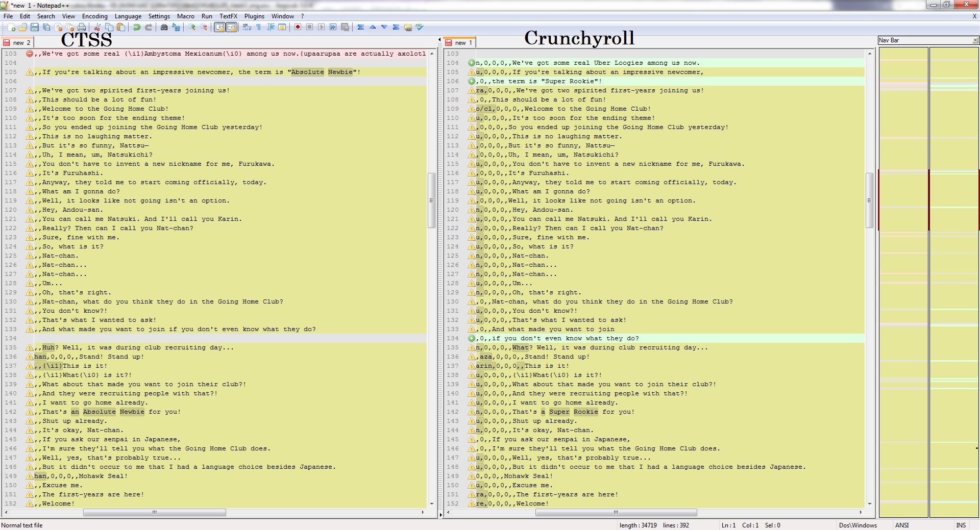
Task: Click down arrow of right pane vertical scrollbar
Action: (x=870, y=503)
